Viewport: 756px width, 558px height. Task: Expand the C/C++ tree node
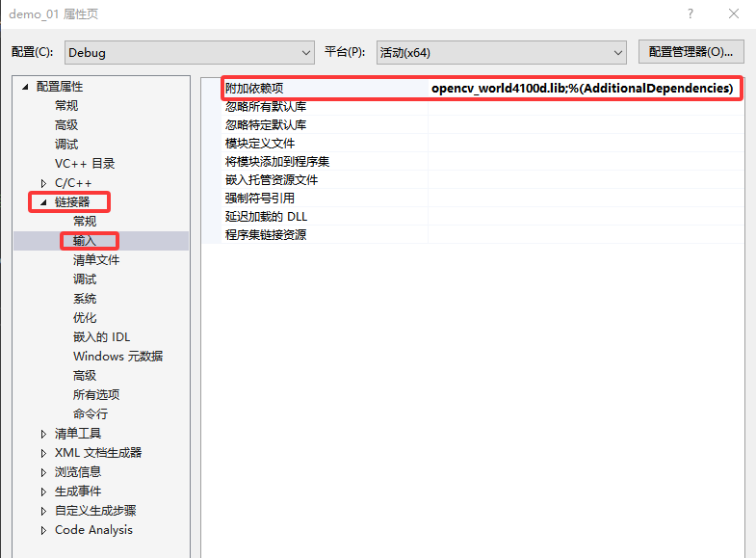pyautogui.click(x=43, y=183)
